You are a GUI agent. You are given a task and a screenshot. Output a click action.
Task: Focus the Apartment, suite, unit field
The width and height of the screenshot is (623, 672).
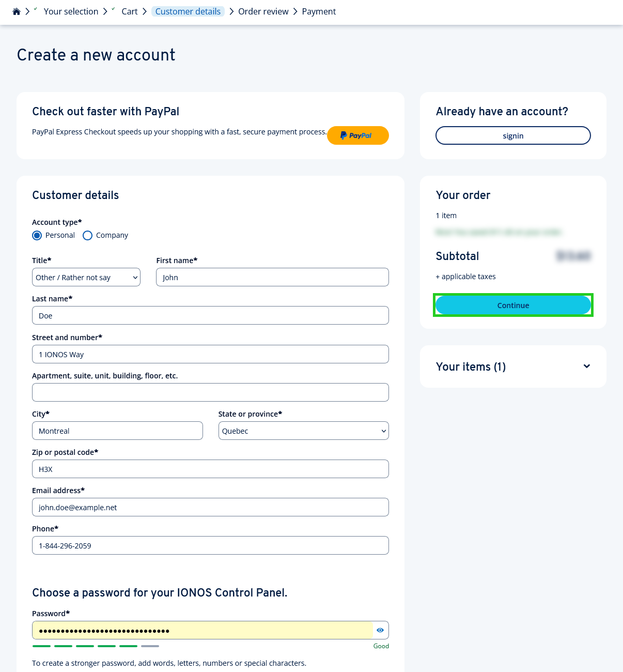pyautogui.click(x=210, y=393)
